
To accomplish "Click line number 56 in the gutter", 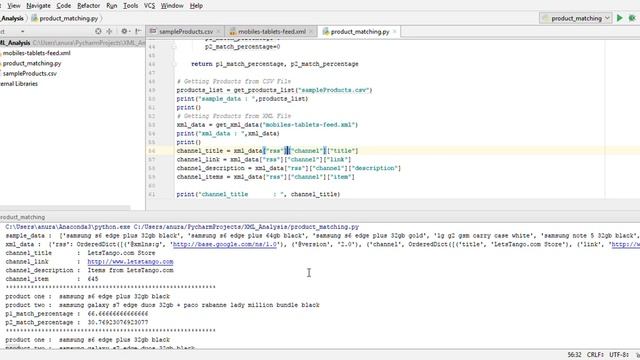I will (x=152, y=151).
